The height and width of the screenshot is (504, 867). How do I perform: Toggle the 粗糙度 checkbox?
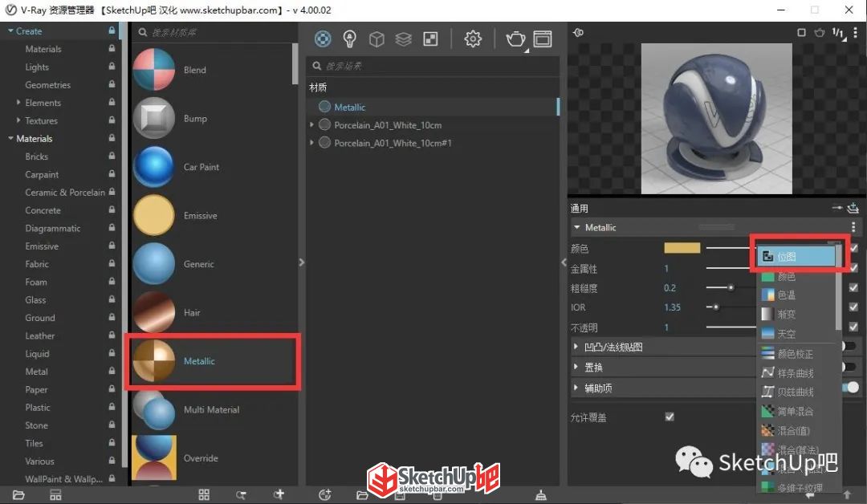click(853, 287)
